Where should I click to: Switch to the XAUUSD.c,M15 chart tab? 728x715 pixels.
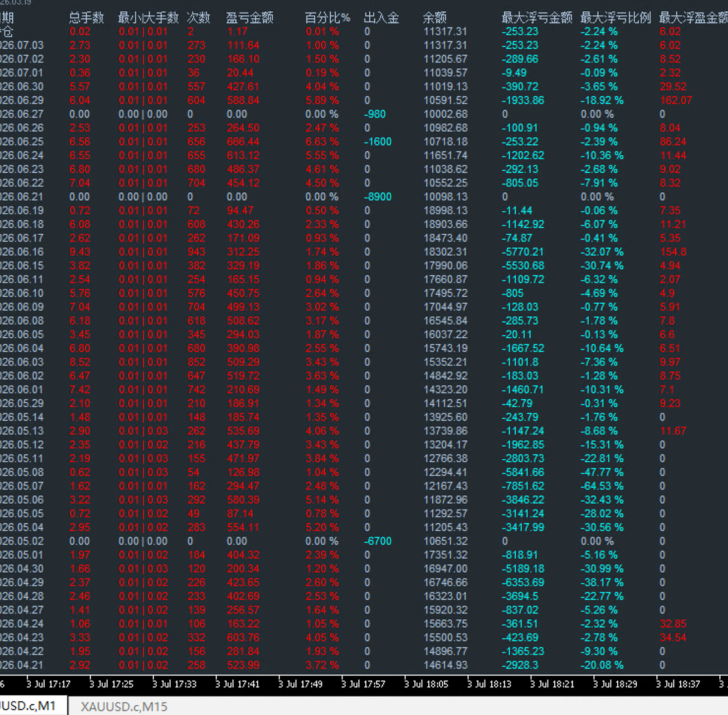tap(124, 706)
